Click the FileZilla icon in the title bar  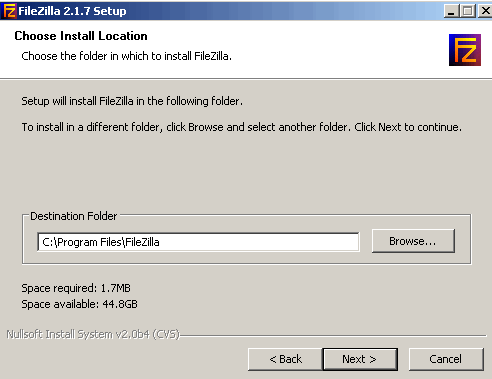pos(9,10)
